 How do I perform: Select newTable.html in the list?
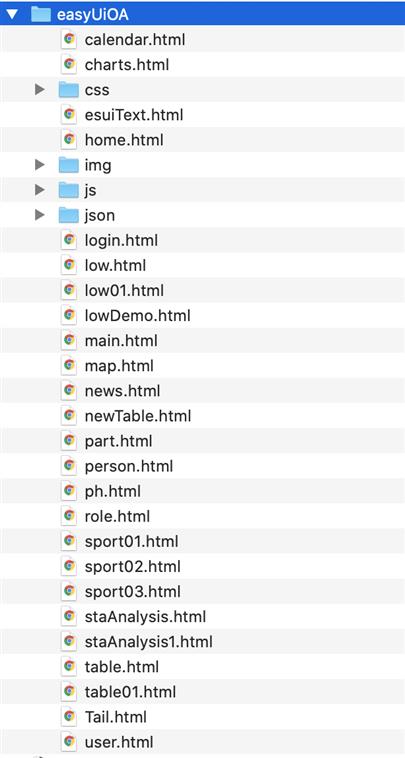[202, 416]
